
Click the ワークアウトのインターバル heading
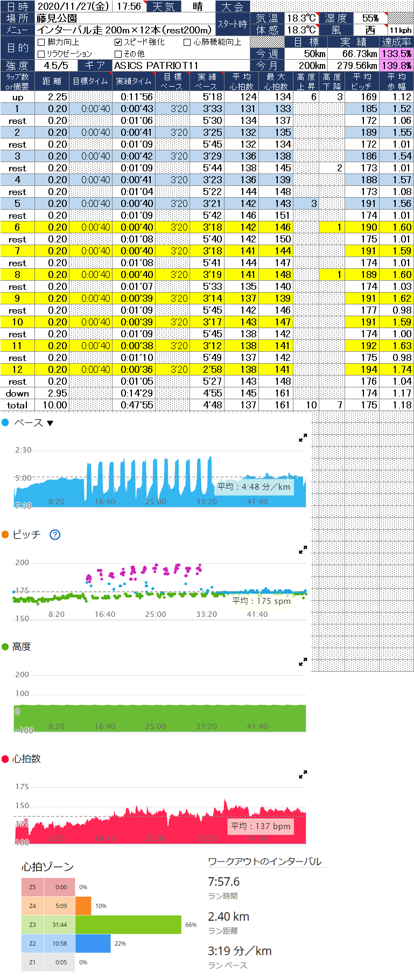point(264,861)
